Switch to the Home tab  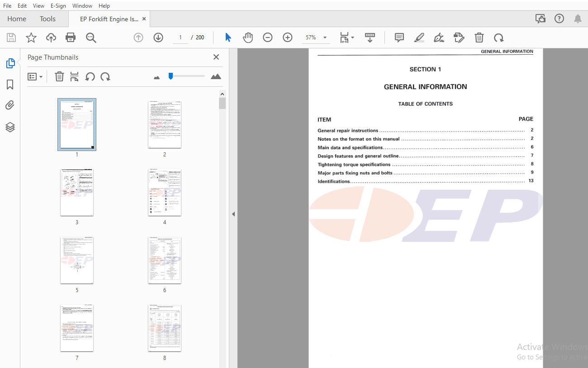click(17, 19)
